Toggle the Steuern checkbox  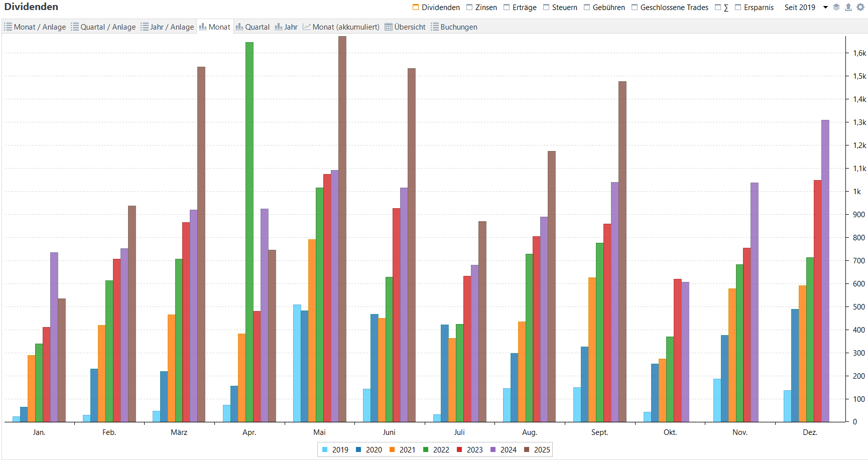tap(546, 7)
